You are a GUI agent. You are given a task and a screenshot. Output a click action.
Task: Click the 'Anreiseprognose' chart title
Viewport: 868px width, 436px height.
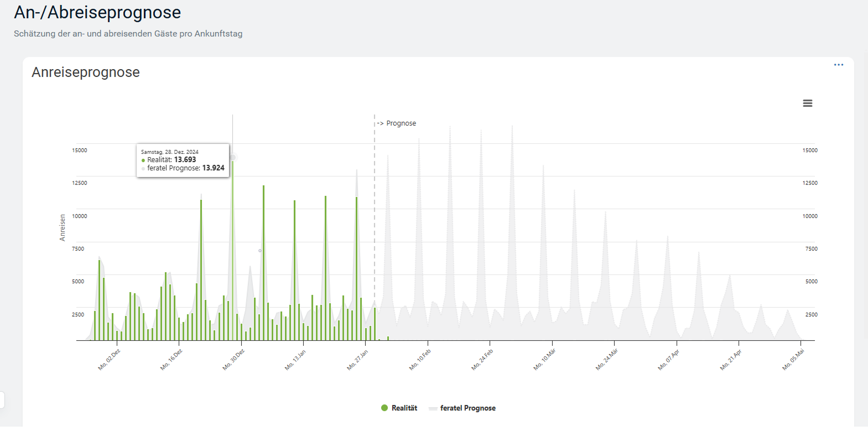[x=86, y=72]
